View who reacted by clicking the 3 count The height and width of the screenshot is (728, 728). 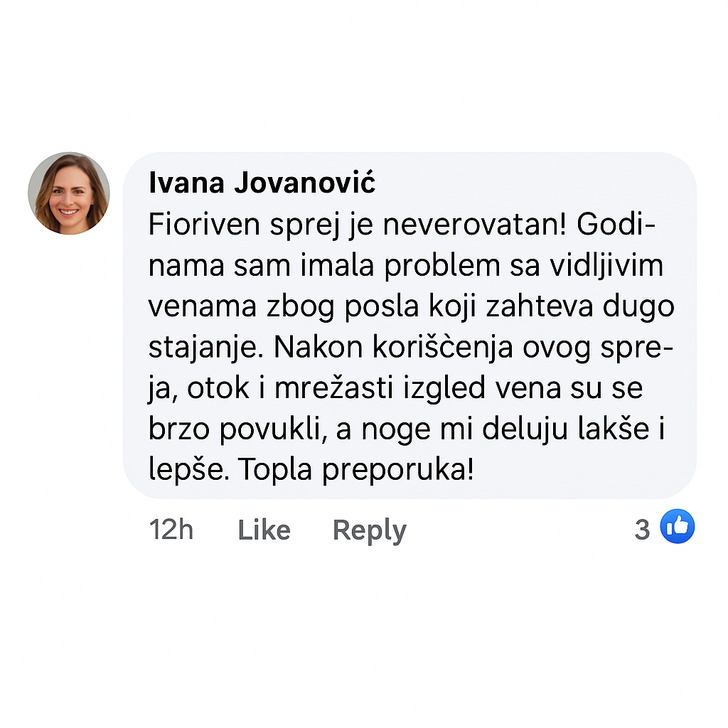click(x=642, y=527)
